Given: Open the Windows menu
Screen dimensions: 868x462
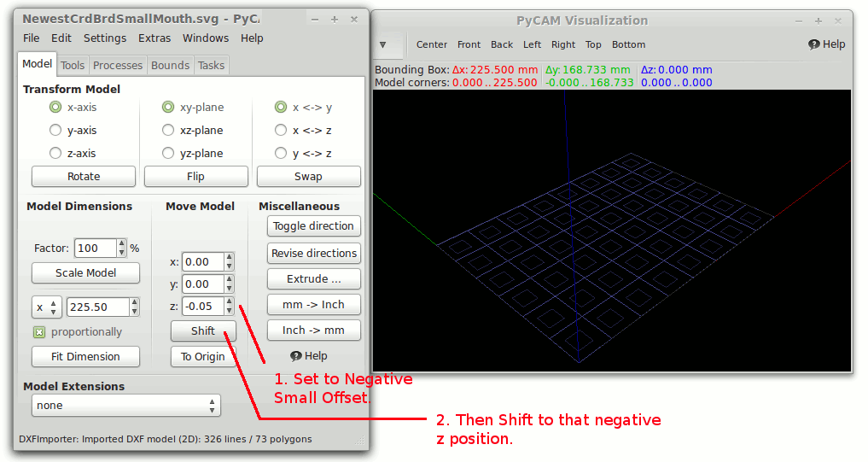Looking at the screenshot, I should [206, 38].
